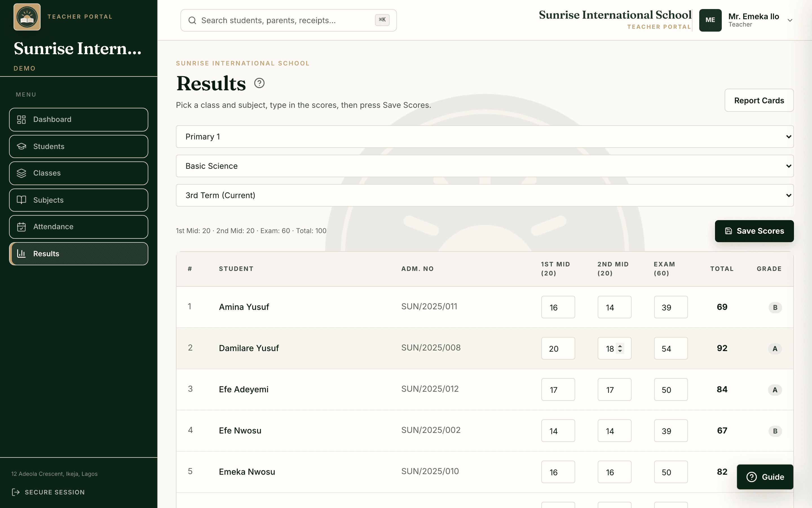Viewport: 812px width, 508px height.
Task: Go to Dashboard in the menu
Action: pyautogui.click(x=78, y=120)
